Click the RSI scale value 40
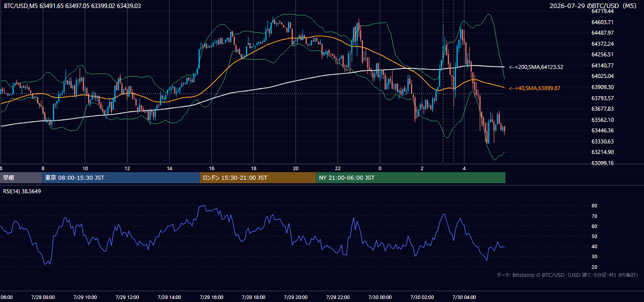 pyautogui.click(x=594, y=246)
